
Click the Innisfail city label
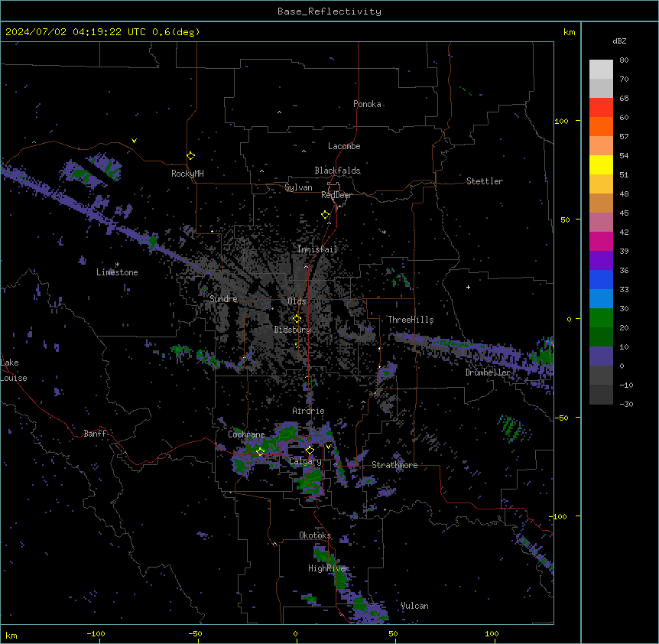pyautogui.click(x=317, y=249)
